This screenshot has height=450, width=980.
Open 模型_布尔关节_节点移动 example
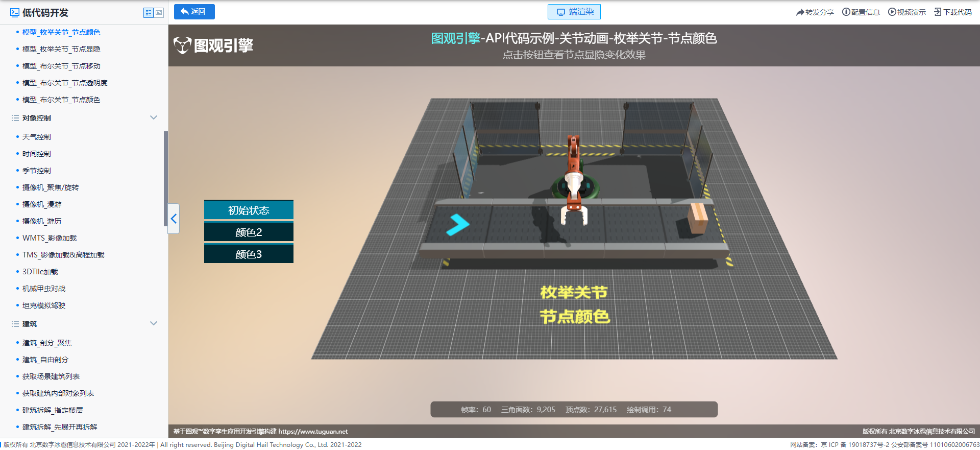[61, 66]
